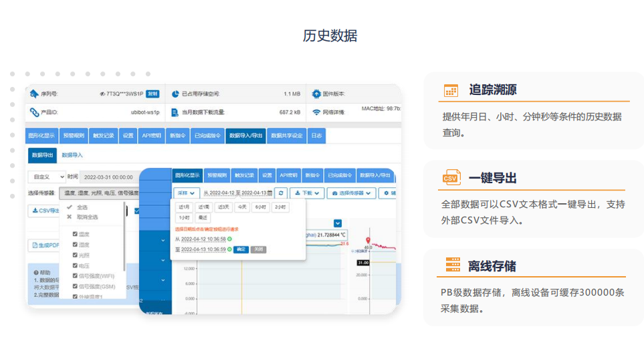Click 全选 in the sensor list
The width and height of the screenshot is (644, 337).
82,207
